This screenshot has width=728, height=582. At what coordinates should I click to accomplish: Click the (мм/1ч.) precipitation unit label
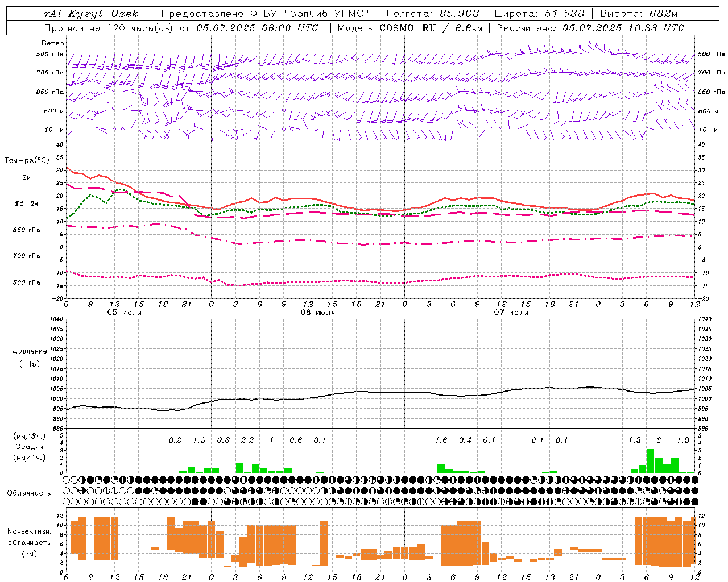point(30,458)
